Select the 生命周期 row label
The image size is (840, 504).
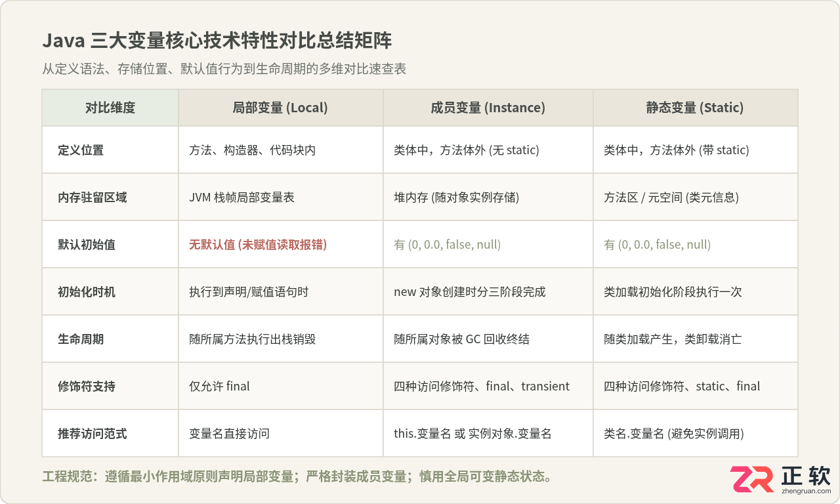point(81,339)
